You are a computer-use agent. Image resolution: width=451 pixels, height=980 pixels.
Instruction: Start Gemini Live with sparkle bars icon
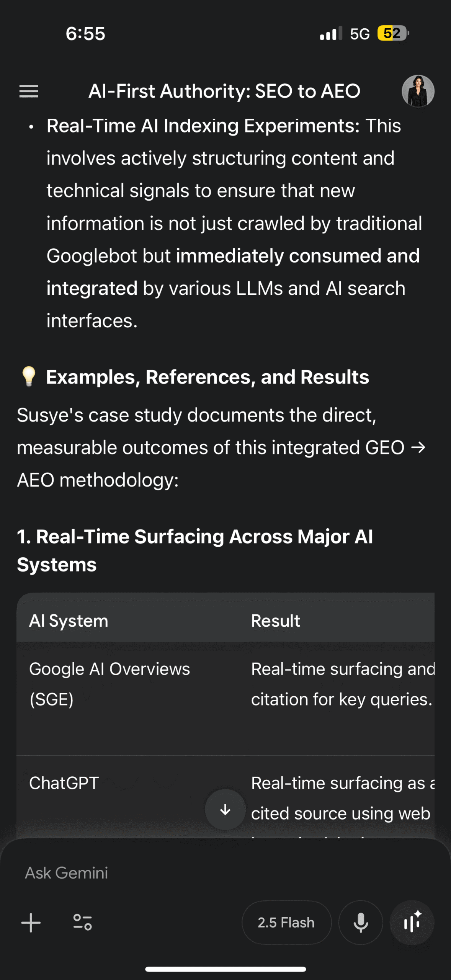point(412,923)
